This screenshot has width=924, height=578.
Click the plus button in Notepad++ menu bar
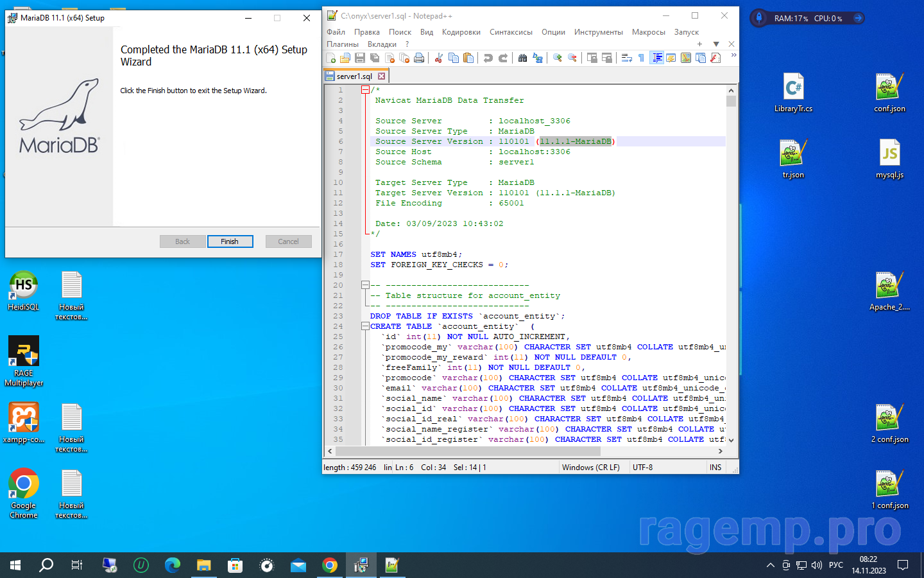[699, 44]
